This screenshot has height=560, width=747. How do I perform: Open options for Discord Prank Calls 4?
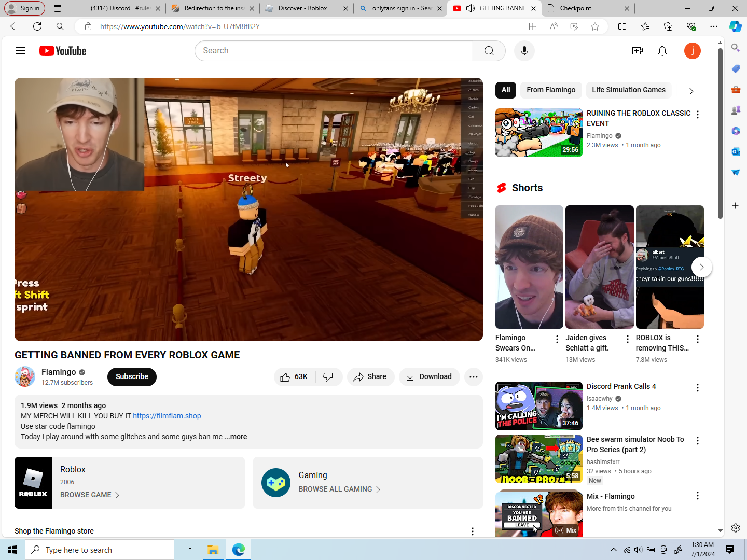point(698,388)
